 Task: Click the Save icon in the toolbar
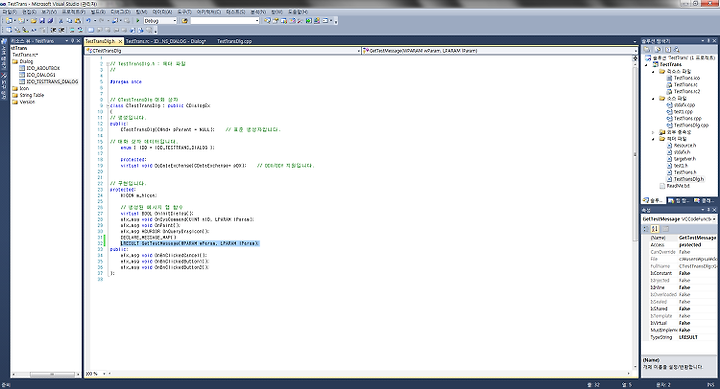(x=42, y=21)
